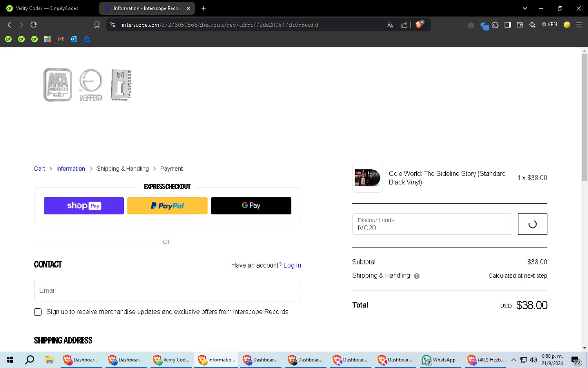The height and width of the screenshot is (368, 588).
Task: Open Brave Shields lion icon
Action: [x=419, y=24]
